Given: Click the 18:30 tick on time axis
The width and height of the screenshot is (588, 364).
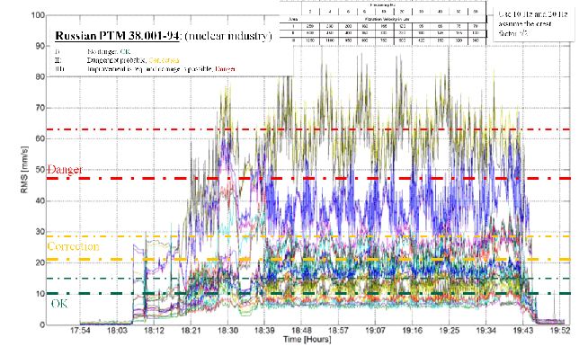Looking at the screenshot, I should [x=229, y=332].
